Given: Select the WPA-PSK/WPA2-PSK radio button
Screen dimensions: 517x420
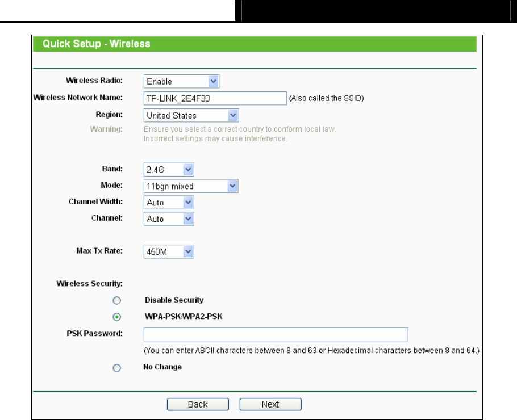Looking at the screenshot, I should (x=116, y=317).
